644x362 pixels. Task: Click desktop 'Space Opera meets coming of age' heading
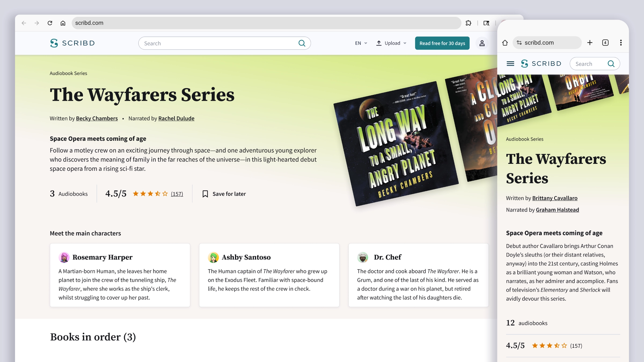[98, 139]
